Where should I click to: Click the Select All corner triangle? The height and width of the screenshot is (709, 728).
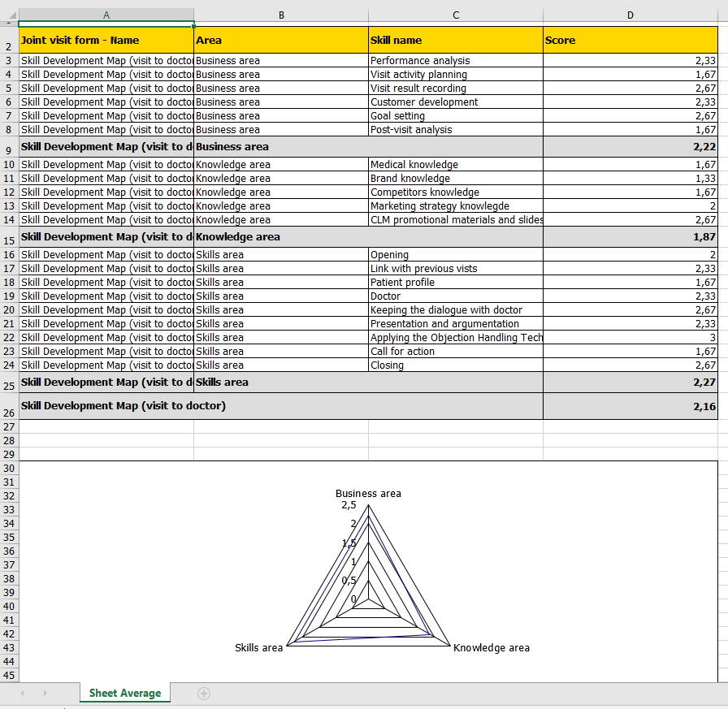click(9, 21)
